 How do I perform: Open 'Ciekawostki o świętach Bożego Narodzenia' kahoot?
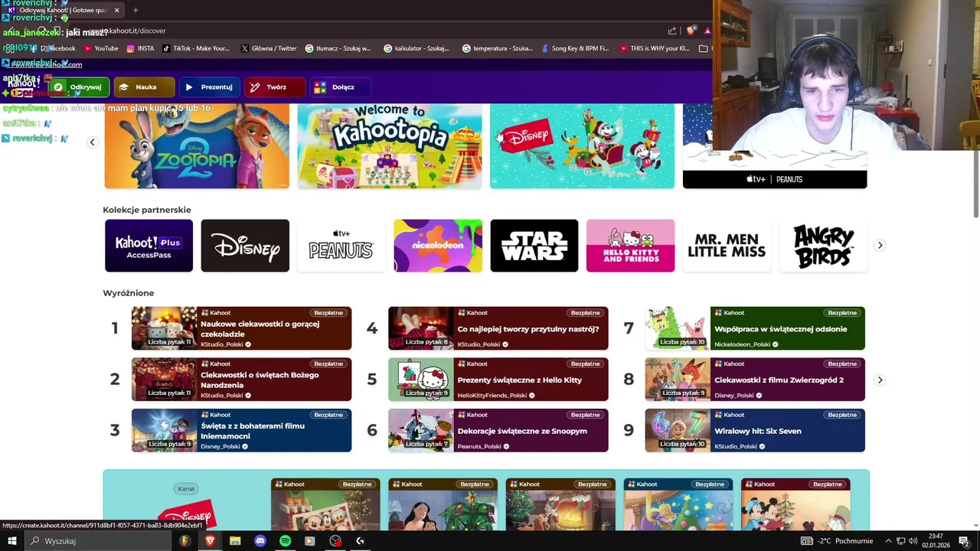pos(241,380)
